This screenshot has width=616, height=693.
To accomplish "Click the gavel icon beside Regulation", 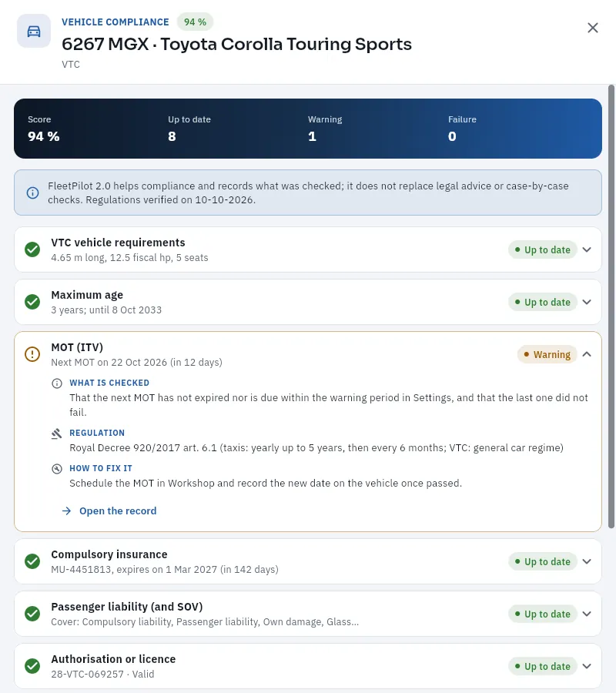I will (x=57, y=434).
